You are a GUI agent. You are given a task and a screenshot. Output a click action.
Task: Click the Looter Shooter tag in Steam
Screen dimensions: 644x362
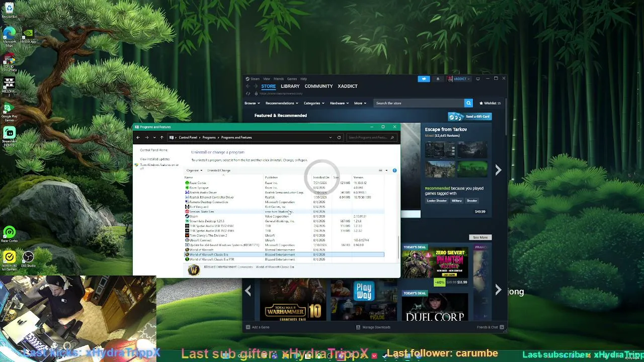point(437,201)
